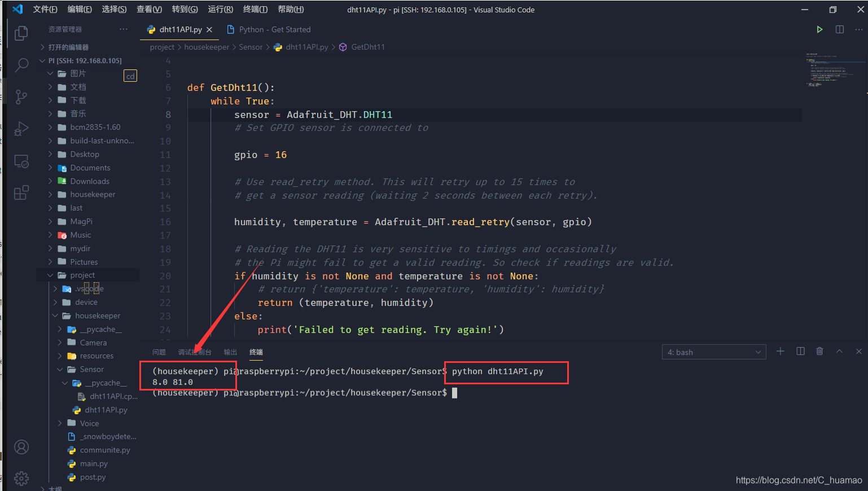Screen dimensions: 868x491
Task: Open the 终端(T) menu
Action: [255, 9]
